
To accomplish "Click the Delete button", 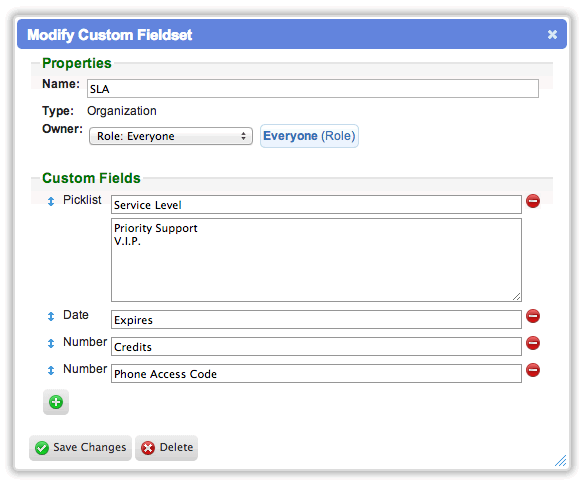I will pyautogui.click(x=166, y=448).
